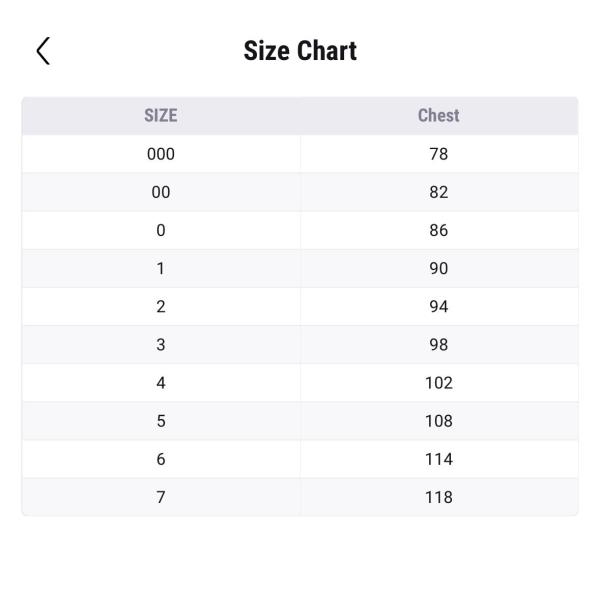Tap the size 5 cell
The image size is (600, 593).
point(160,421)
